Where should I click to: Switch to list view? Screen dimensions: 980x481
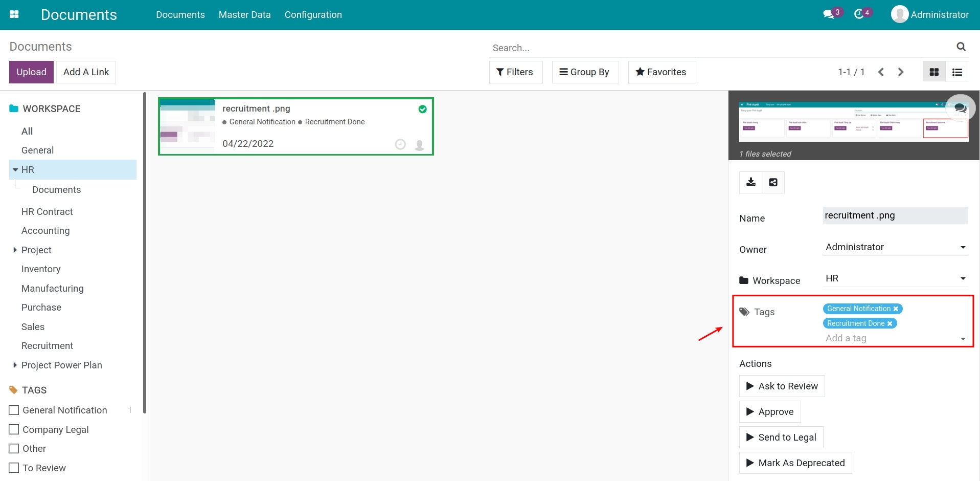(957, 71)
